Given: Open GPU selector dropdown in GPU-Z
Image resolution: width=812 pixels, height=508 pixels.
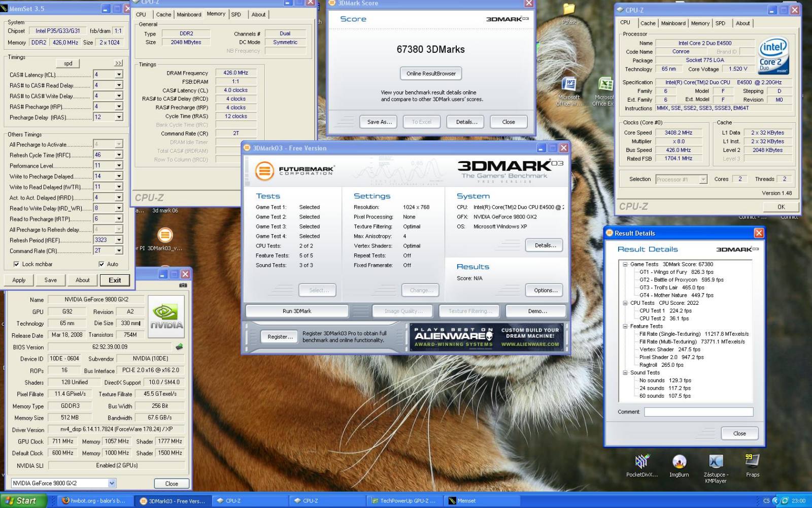Looking at the screenshot, I should coord(112,483).
